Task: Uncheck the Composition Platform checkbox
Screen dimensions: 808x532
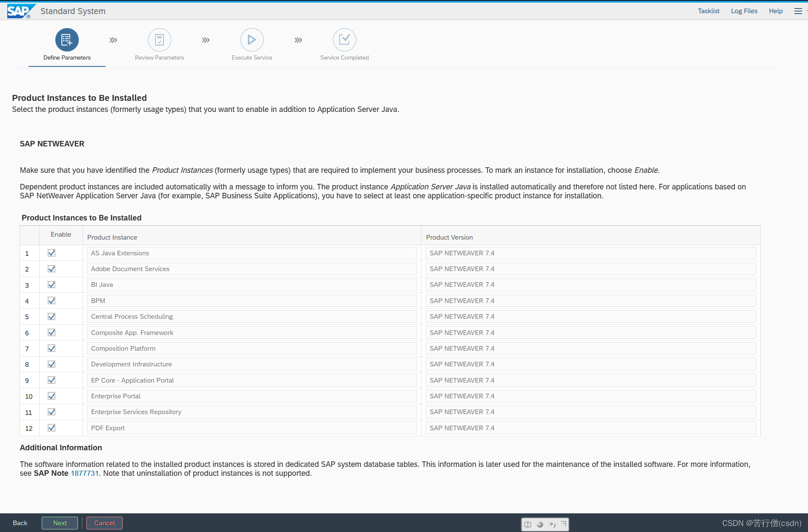Action: coord(52,348)
